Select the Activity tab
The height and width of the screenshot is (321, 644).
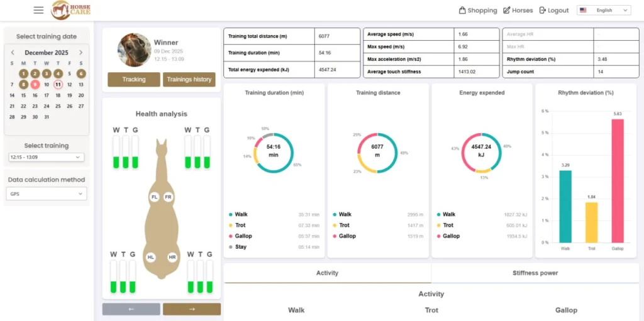[327, 273]
